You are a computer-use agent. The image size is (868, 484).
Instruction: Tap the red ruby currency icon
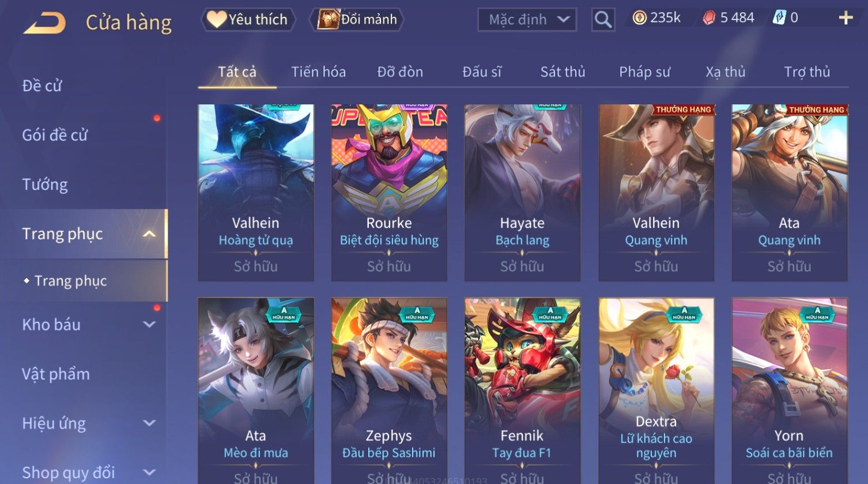(x=709, y=18)
